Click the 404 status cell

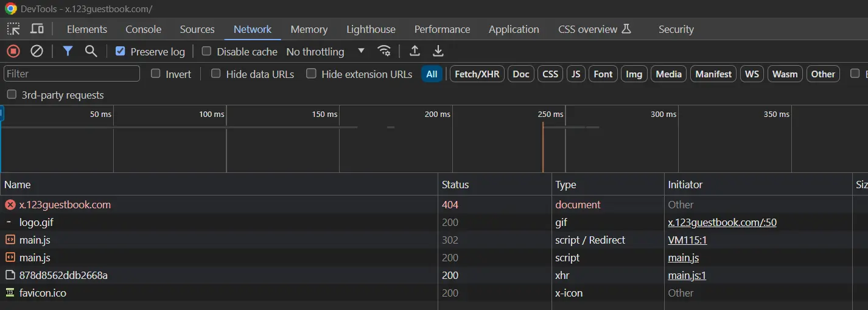click(495, 205)
